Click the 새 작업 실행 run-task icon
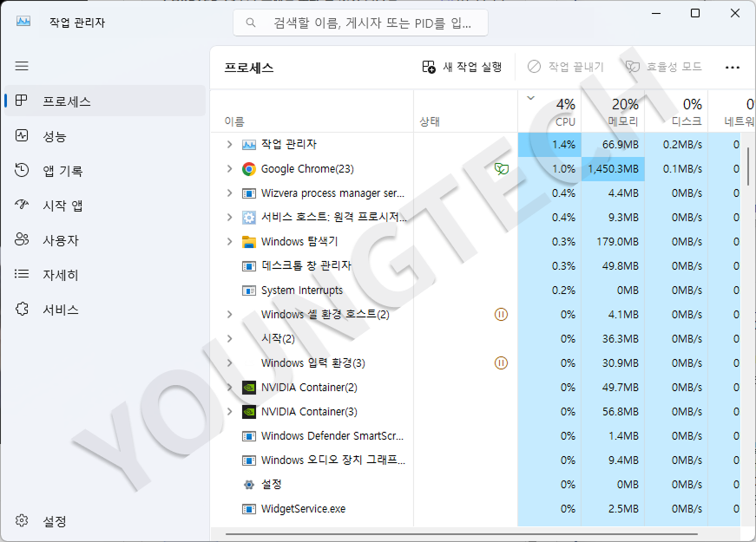Image resolution: width=756 pixels, height=542 pixels. (x=429, y=67)
